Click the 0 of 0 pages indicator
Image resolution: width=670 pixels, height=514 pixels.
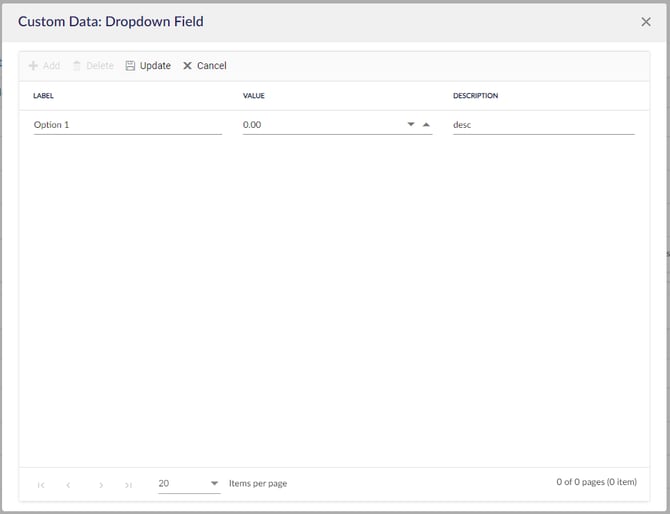[596, 483]
